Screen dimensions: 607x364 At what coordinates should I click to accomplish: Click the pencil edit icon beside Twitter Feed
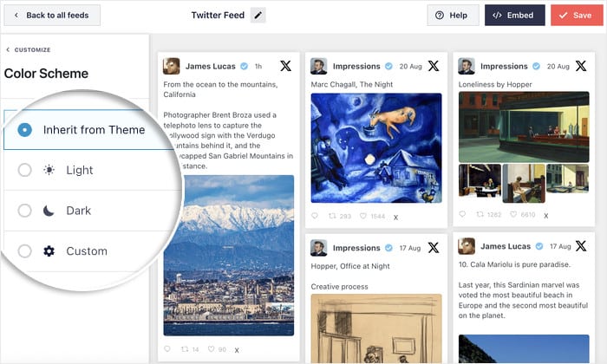click(x=258, y=16)
